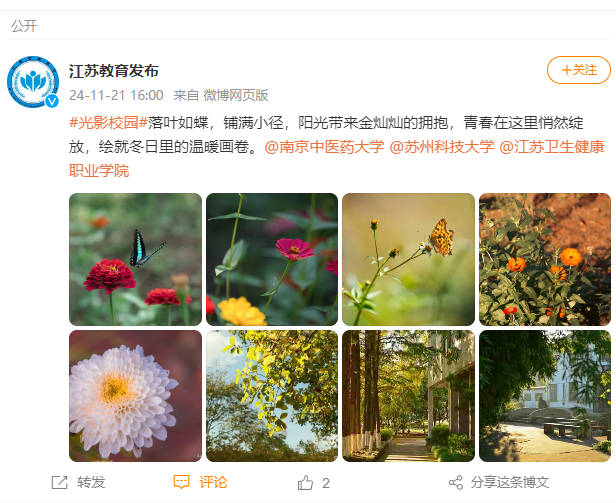Click the repost (转发) arrow icon
This screenshot has height=503, width=616.
pyautogui.click(x=60, y=483)
